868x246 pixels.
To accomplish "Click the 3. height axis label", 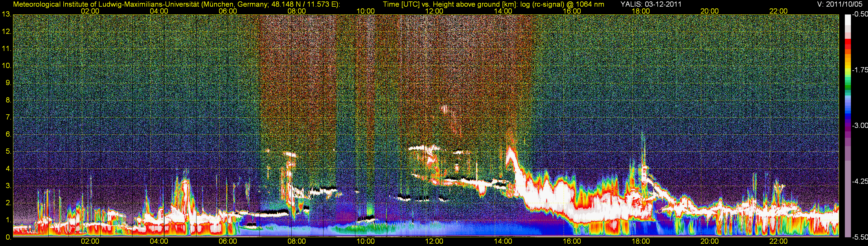I will point(9,186).
